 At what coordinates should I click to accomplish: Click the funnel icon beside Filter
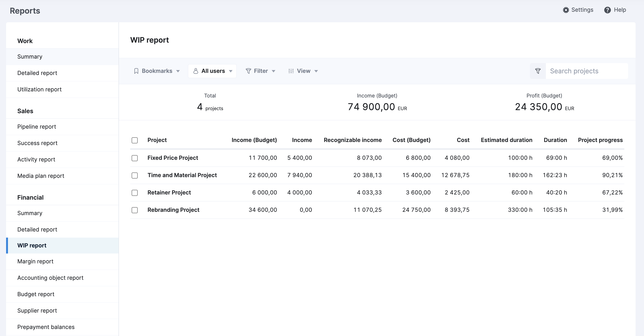248,71
